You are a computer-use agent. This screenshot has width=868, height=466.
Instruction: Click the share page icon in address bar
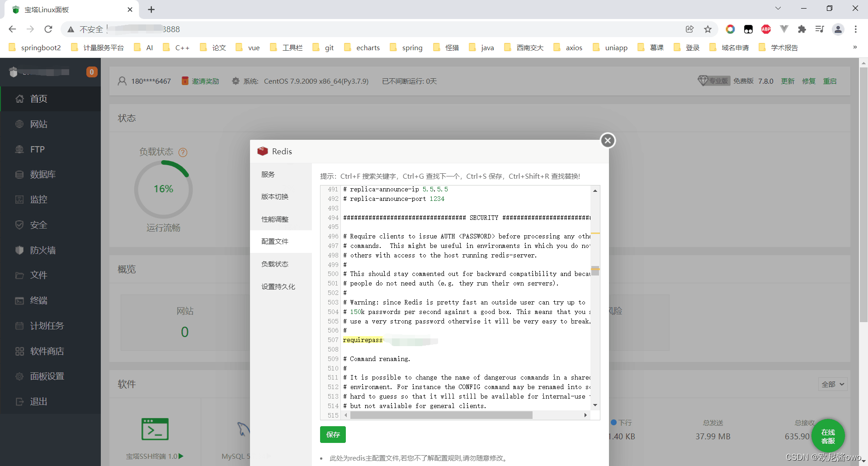point(689,29)
